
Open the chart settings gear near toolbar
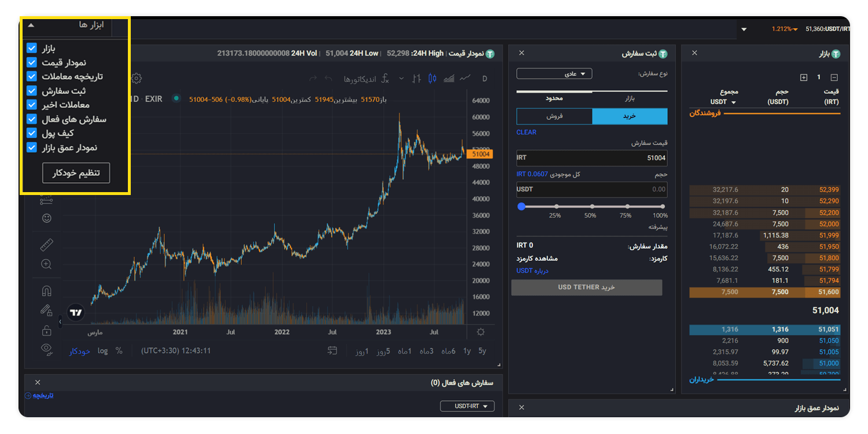point(136,78)
